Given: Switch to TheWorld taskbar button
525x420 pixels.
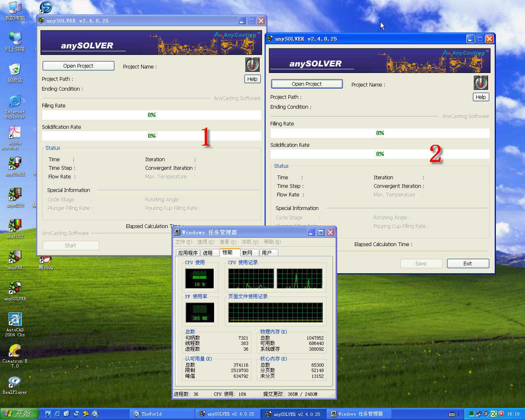Looking at the screenshot, I should (x=163, y=414).
